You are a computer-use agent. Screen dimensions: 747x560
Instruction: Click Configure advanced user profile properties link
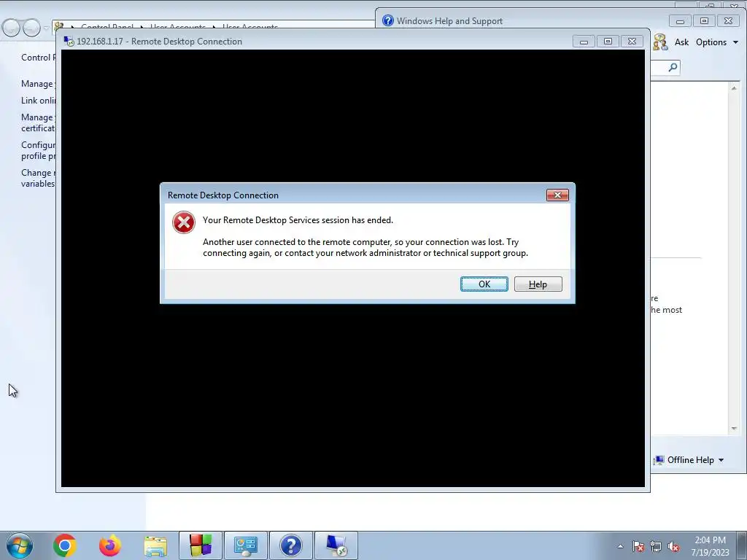click(38, 150)
